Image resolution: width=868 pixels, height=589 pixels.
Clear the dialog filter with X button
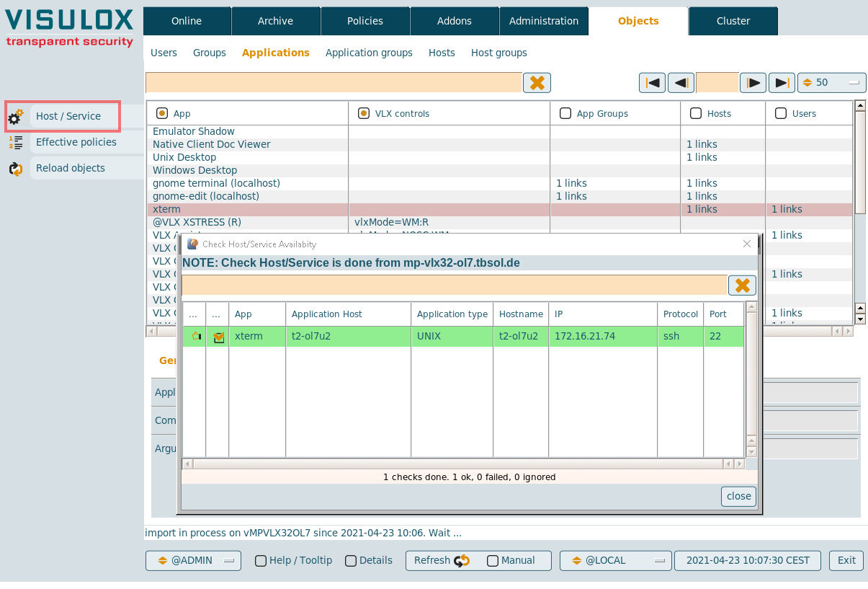point(742,285)
